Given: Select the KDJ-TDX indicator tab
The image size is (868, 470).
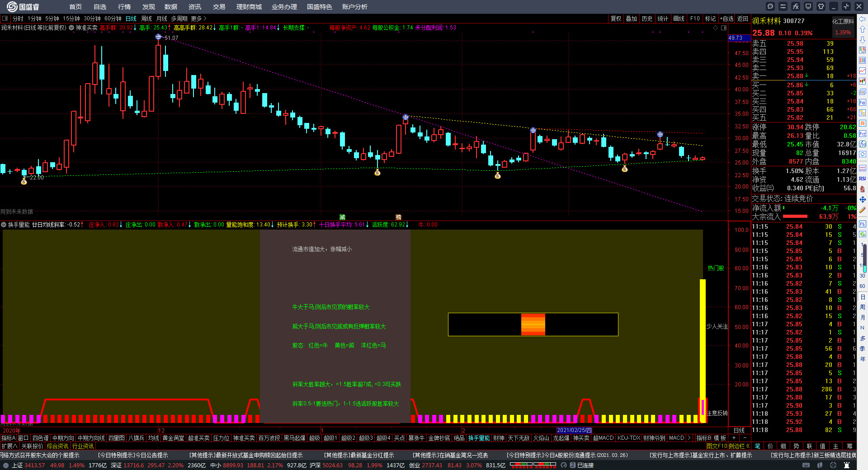Looking at the screenshot, I should click(629, 438).
